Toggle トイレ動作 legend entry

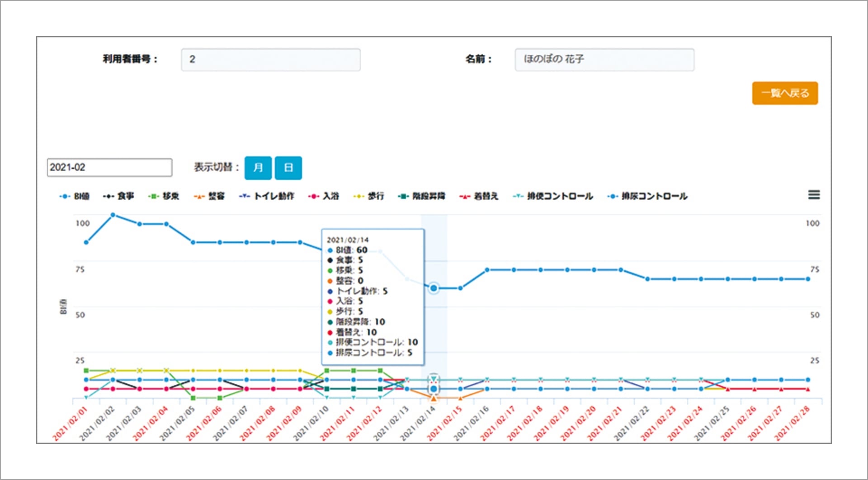point(267,196)
